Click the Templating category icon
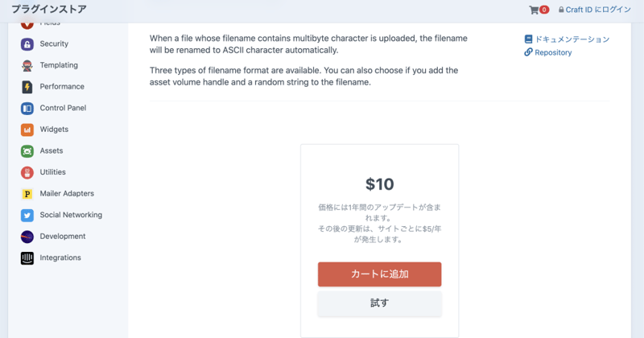The image size is (644, 338). pos(27,65)
